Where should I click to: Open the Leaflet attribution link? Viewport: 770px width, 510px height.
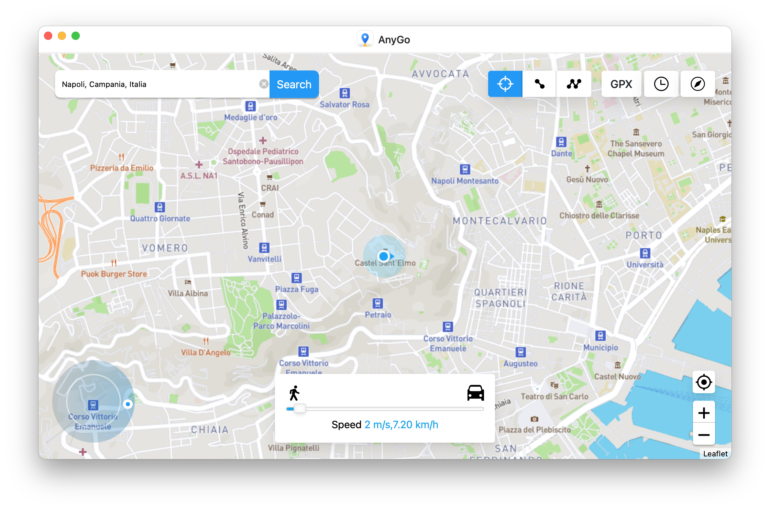tap(715, 453)
